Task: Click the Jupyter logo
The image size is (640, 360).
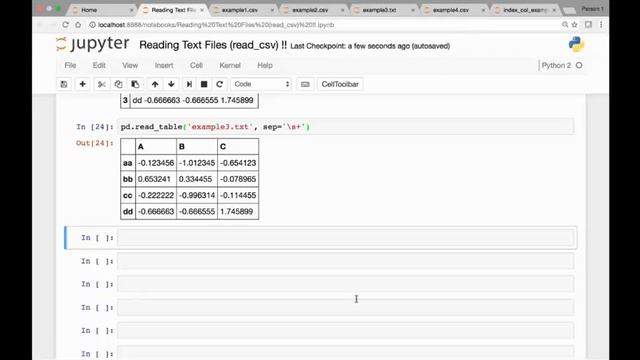Action: [93, 44]
